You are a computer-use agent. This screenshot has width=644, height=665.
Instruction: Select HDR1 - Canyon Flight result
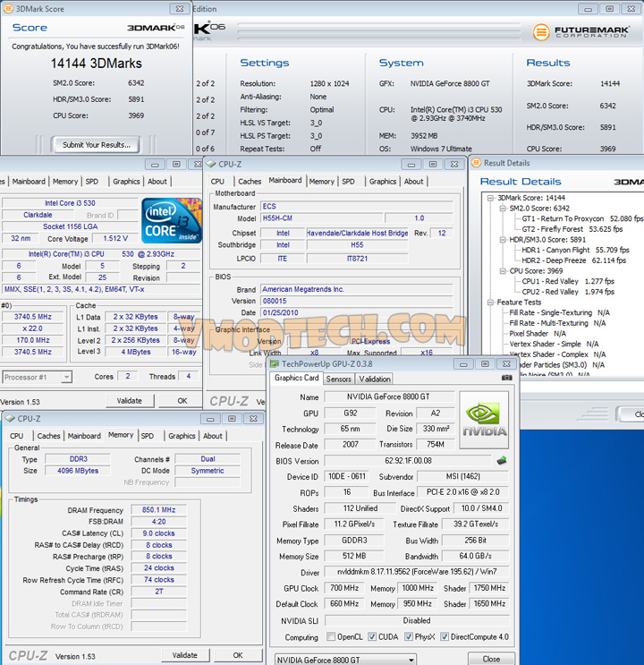(x=575, y=251)
